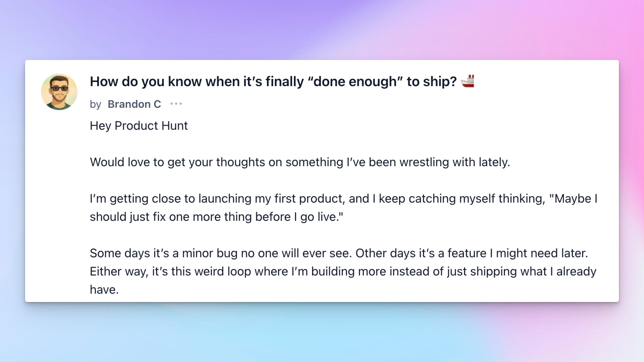Click the ship emoji in the title
644x362 pixels.
467,81
